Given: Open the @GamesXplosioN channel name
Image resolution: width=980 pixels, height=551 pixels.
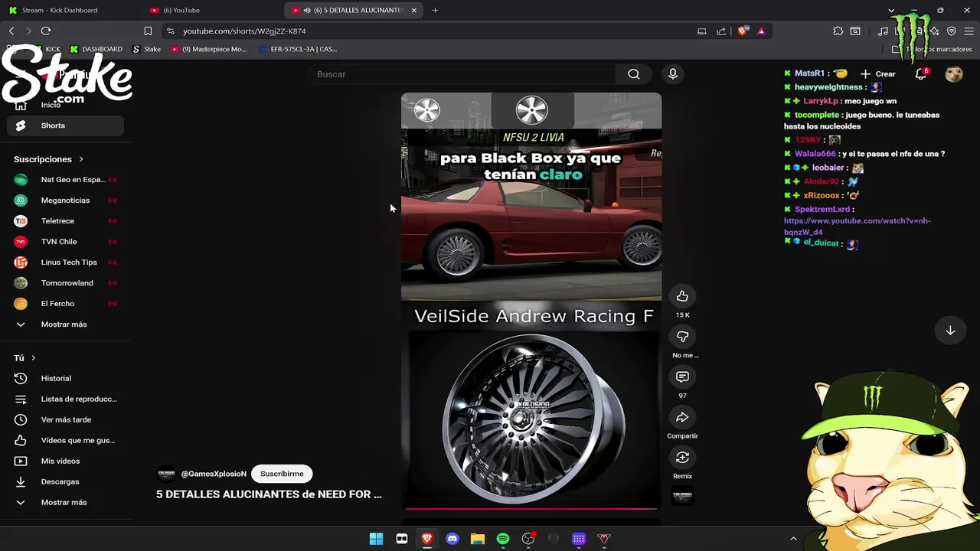Looking at the screenshot, I should [x=214, y=474].
